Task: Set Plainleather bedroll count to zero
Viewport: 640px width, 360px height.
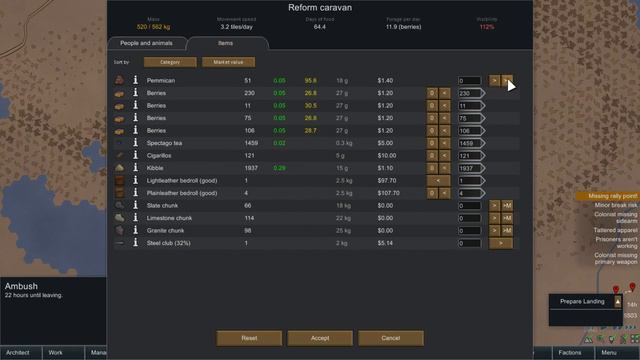Action: [x=432, y=193]
